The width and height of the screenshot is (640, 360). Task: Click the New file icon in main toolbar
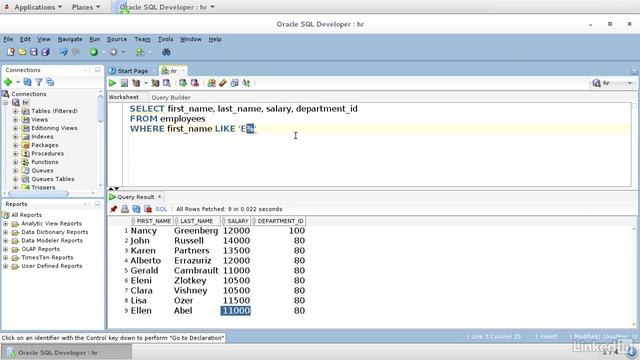click(x=11, y=52)
